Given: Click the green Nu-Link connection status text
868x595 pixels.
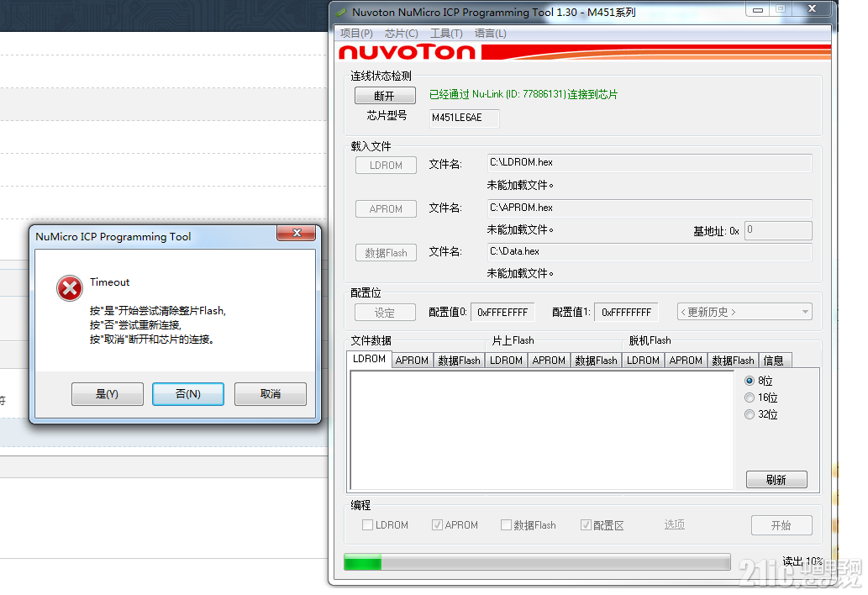Looking at the screenshot, I should tap(523, 95).
